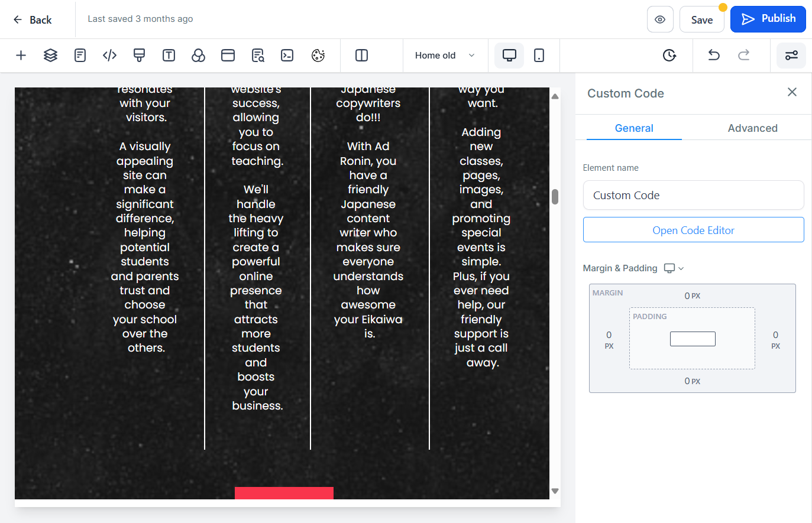Viewport: 812px width, 523px height.
Task: Click the canvas scroll down arrow
Action: click(555, 491)
